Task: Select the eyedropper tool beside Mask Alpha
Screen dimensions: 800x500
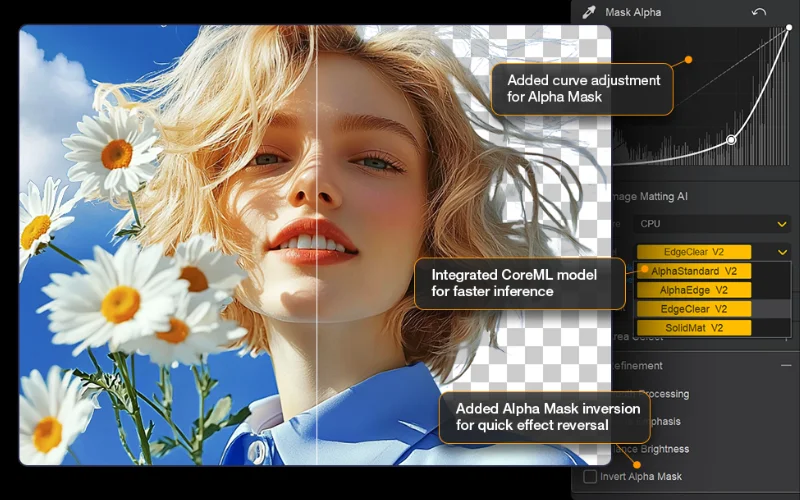Action: 589,13
